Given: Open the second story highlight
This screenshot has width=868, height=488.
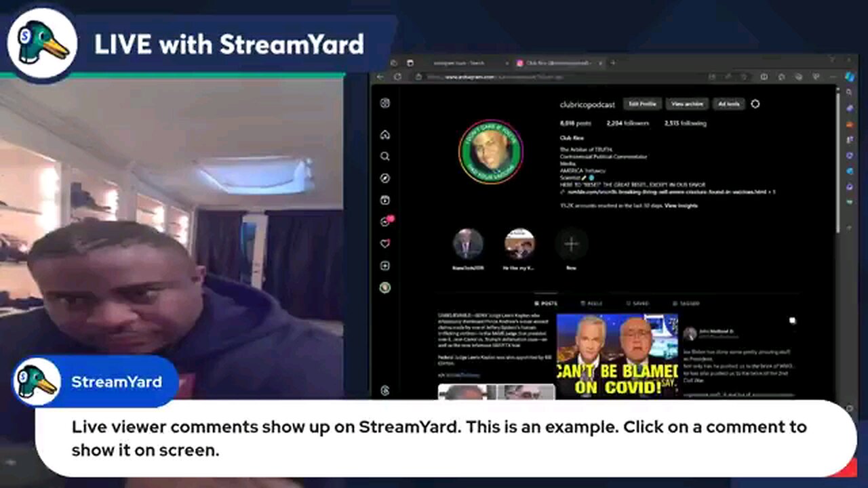Looking at the screenshot, I should point(519,244).
